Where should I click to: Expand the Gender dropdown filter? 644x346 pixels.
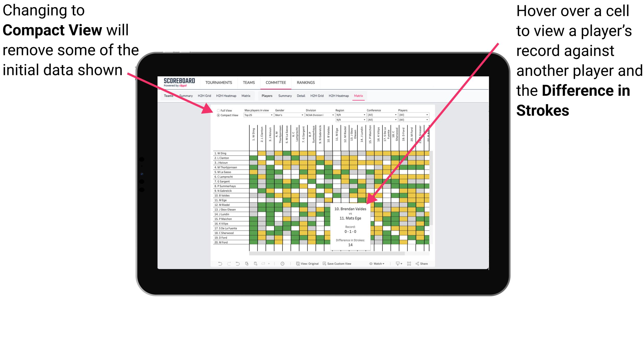(x=303, y=116)
